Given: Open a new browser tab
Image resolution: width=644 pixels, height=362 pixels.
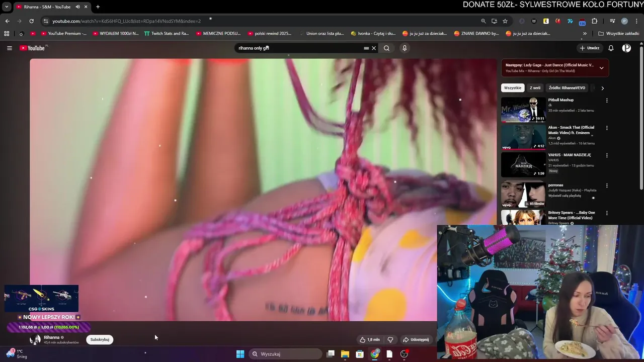Looking at the screenshot, I should 98,7.
